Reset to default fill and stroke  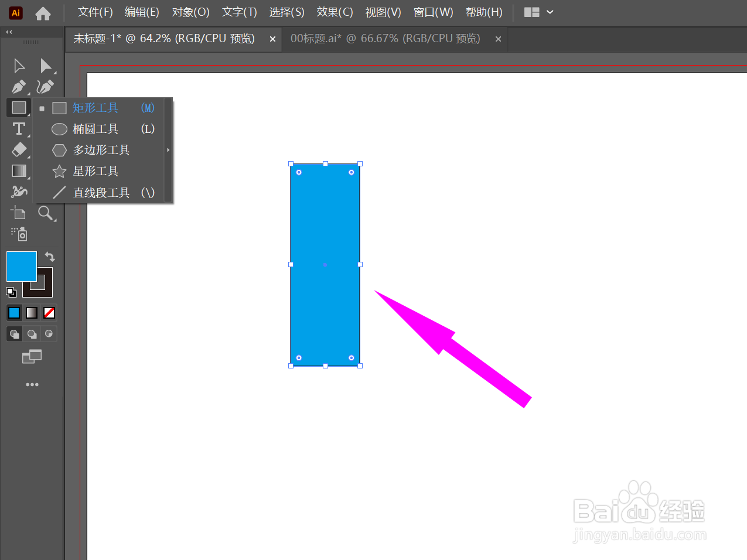click(x=11, y=292)
